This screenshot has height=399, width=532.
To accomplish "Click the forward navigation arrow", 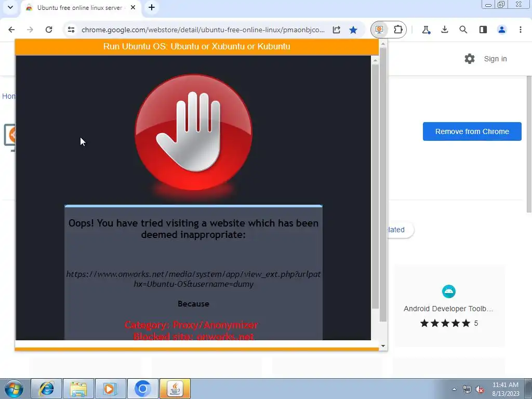I will point(30,30).
